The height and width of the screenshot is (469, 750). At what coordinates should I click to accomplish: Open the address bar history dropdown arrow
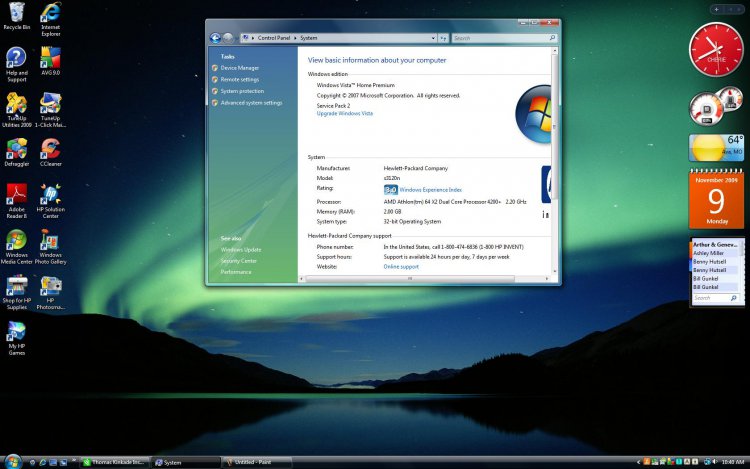(x=433, y=38)
